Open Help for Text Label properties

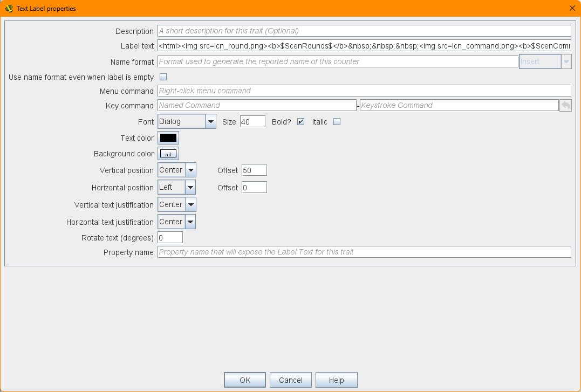(x=336, y=380)
